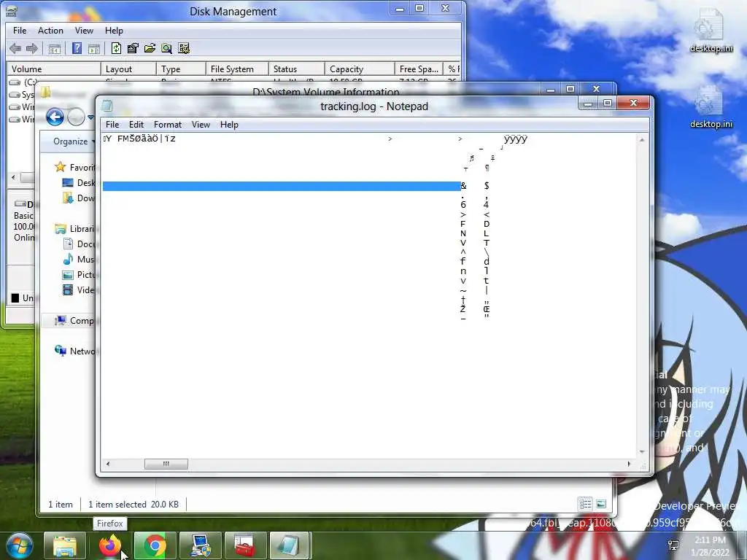Click the Properties icon in Disk Management toolbar
Screen dimensions: 747x560
pos(133,49)
